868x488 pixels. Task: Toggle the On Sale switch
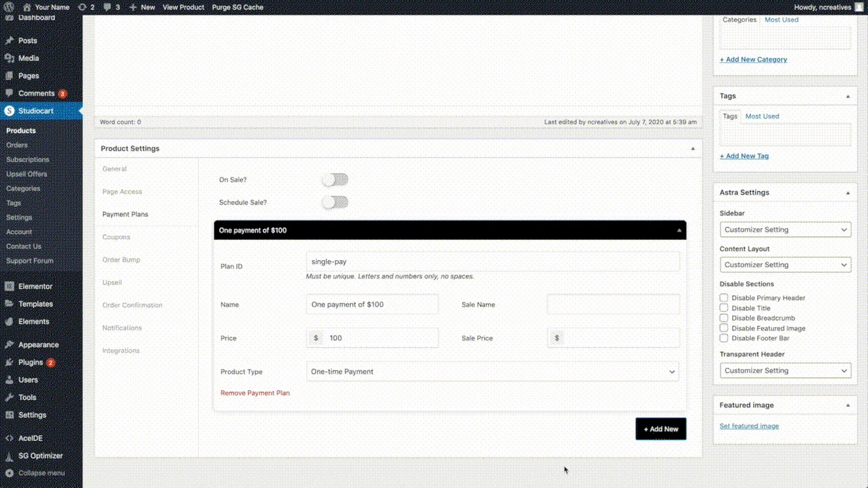point(335,179)
